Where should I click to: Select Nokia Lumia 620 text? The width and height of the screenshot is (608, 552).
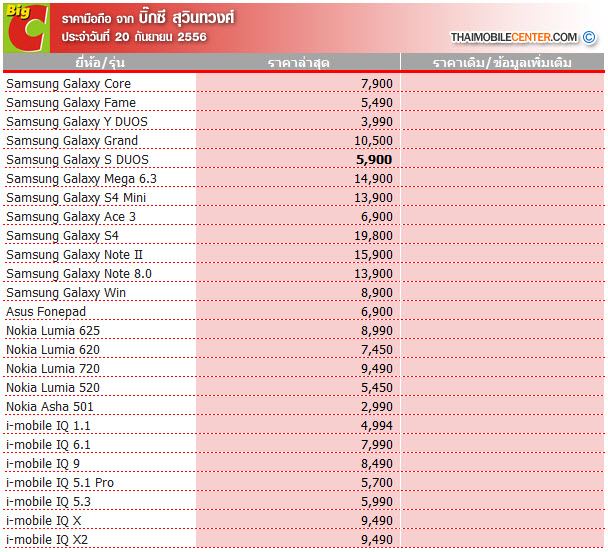pos(53,350)
